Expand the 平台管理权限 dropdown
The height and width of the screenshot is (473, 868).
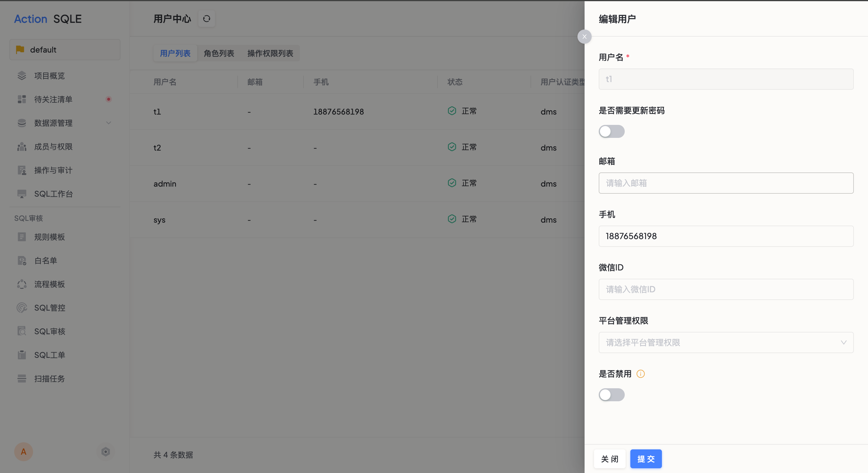point(727,342)
